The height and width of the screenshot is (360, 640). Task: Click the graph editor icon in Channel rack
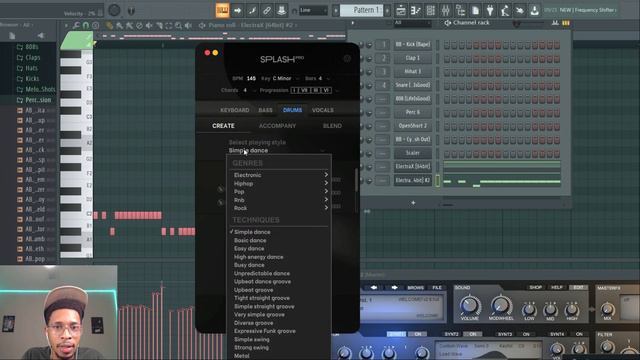pos(555,23)
